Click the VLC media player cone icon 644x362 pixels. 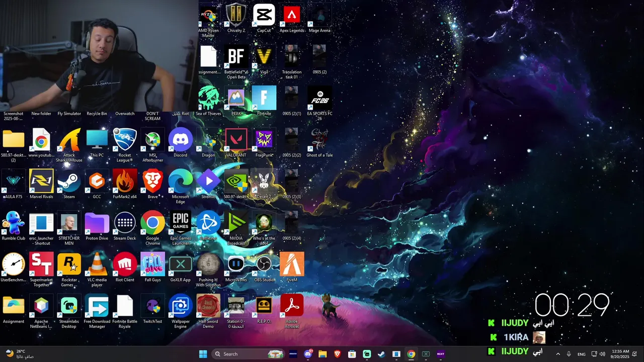97,265
